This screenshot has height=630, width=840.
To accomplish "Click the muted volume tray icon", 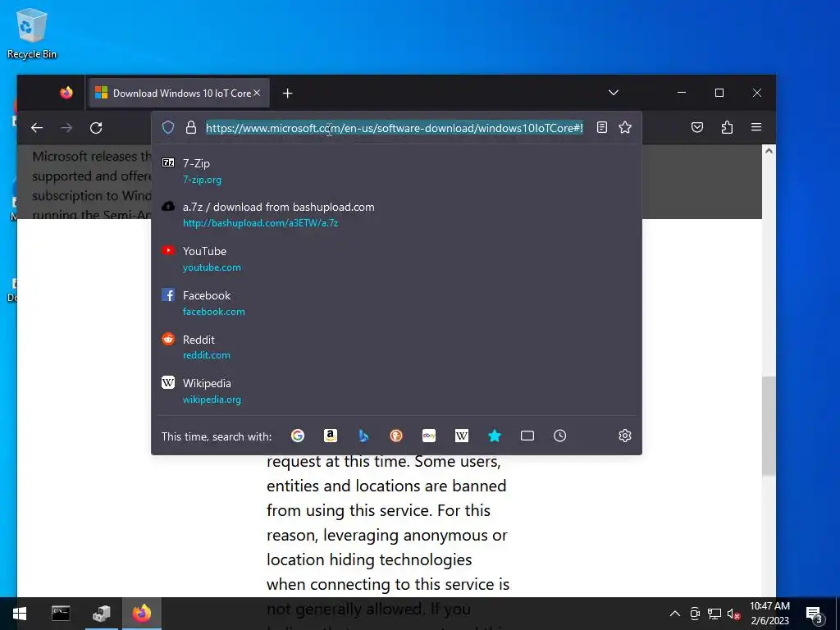I will click(x=733, y=614).
